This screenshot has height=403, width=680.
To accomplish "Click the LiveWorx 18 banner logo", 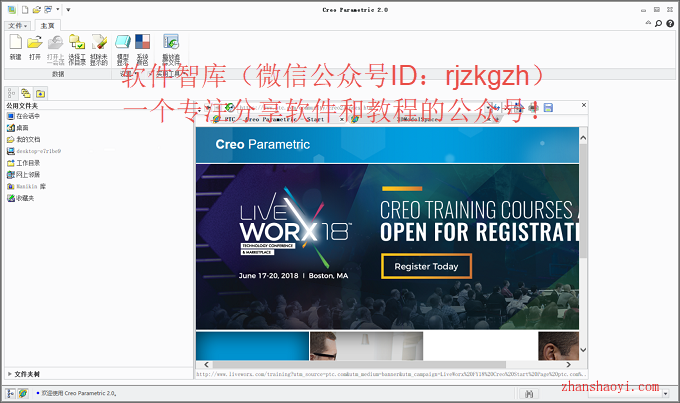I will (295, 228).
